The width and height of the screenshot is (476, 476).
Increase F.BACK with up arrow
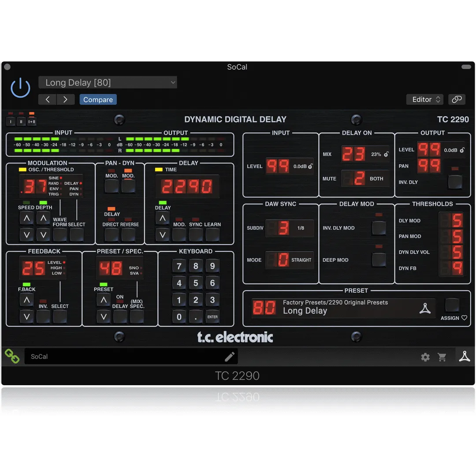tap(27, 300)
